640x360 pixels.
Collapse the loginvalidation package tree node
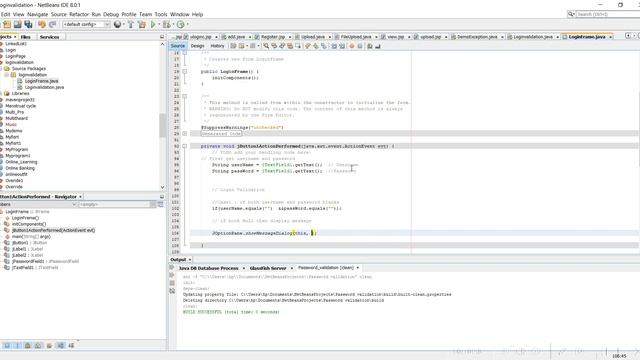[x=7, y=75]
